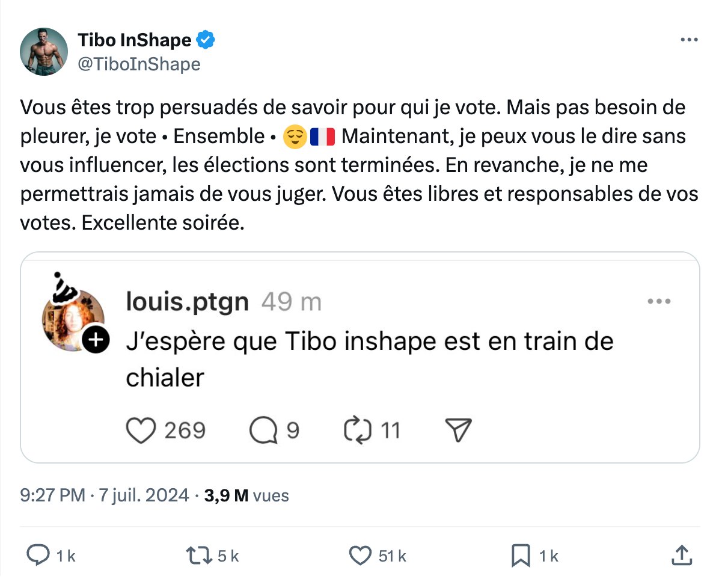719x588 pixels.
Task: Click the 9:27 PM · 7 juil. 2024 timestamp
Action: [105, 495]
